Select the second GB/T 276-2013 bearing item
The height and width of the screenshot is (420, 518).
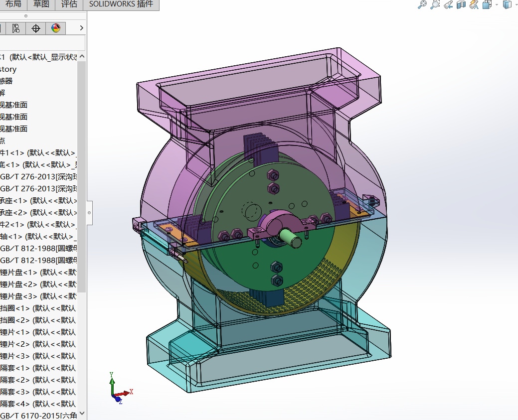point(38,189)
